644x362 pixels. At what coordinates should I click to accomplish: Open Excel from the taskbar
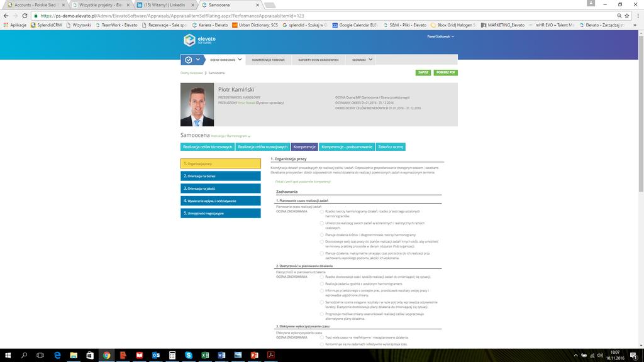click(x=205, y=355)
